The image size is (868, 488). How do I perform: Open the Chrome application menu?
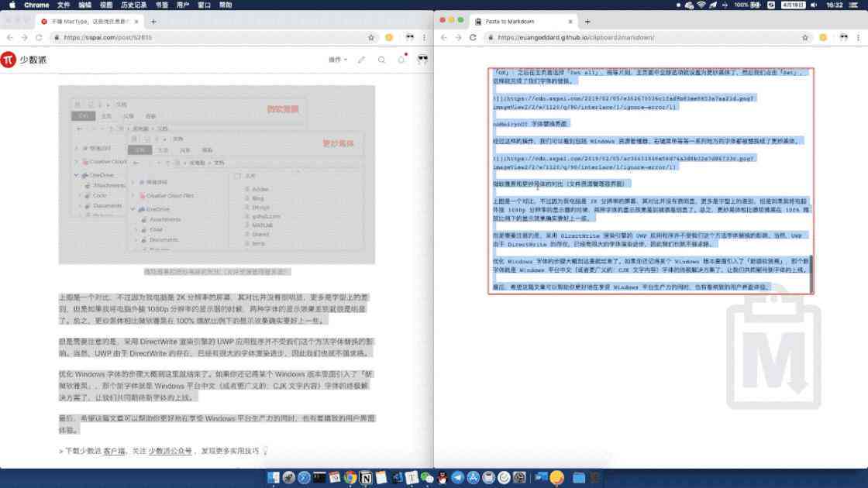tap(36, 5)
